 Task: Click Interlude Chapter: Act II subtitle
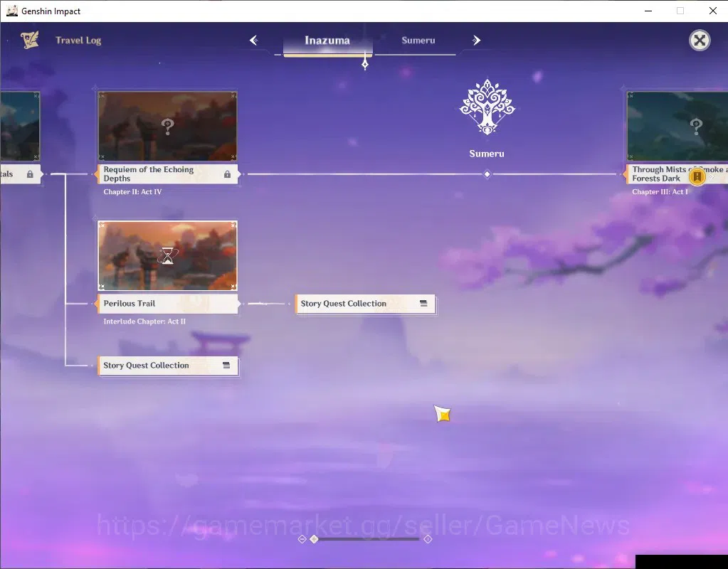144,321
